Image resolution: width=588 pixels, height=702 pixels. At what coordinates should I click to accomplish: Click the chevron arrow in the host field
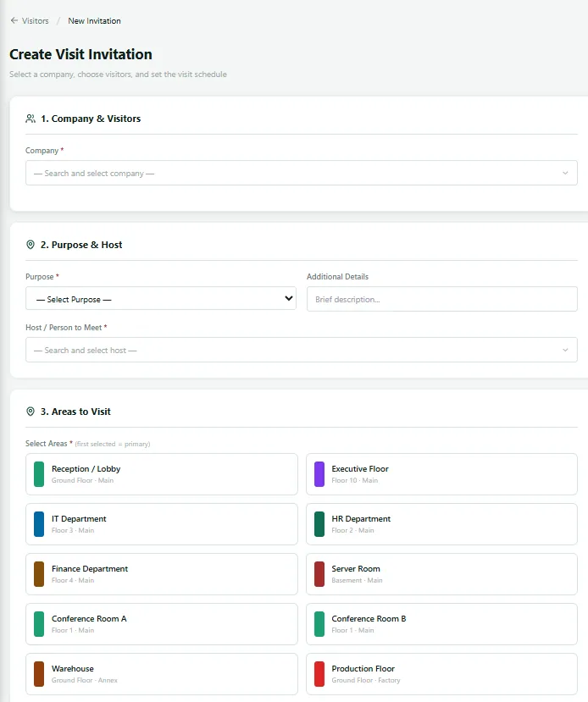pos(565,350)
